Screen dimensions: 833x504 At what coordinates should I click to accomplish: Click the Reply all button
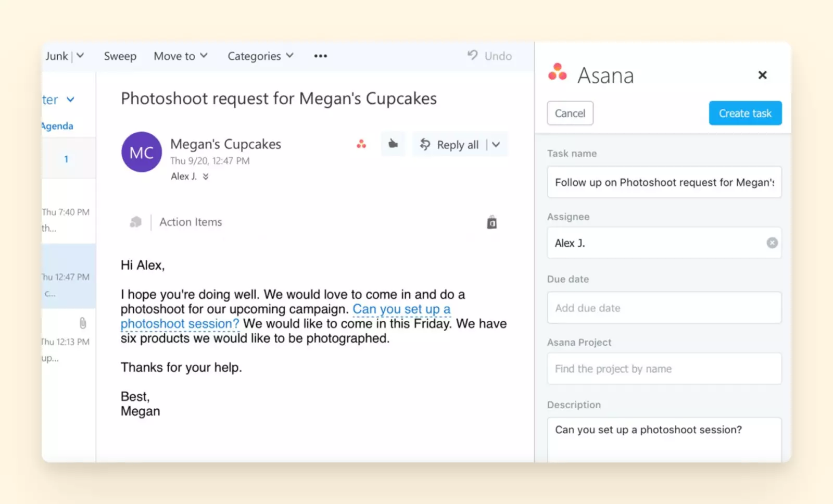click(x=458, y=145)
